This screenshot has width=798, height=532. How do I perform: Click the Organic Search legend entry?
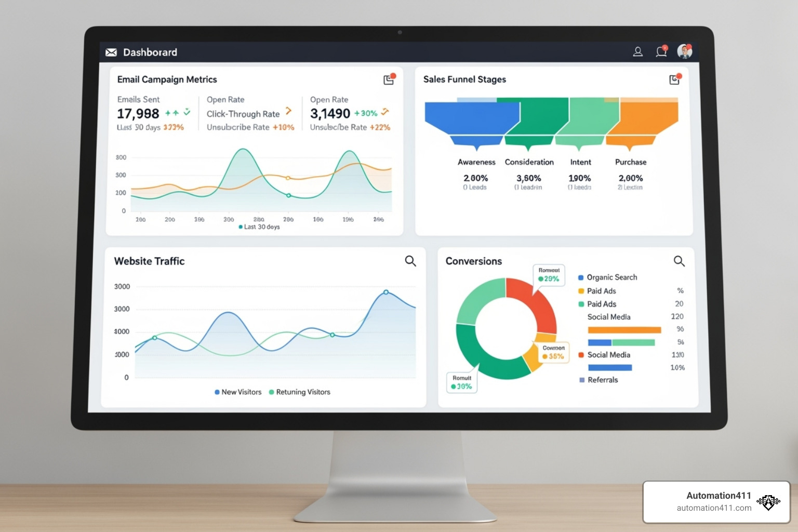click(608, 277)
